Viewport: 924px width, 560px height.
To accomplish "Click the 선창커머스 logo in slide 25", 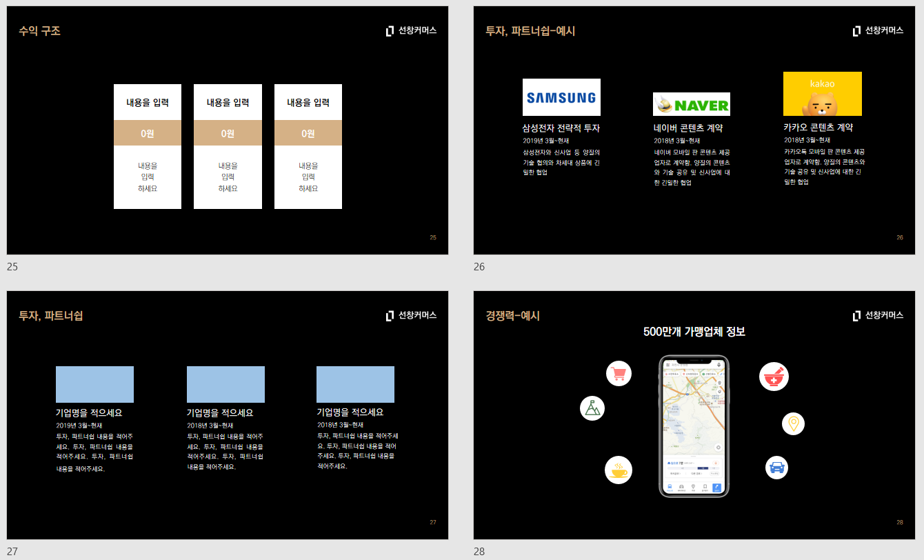I will [x=412, y=30].
